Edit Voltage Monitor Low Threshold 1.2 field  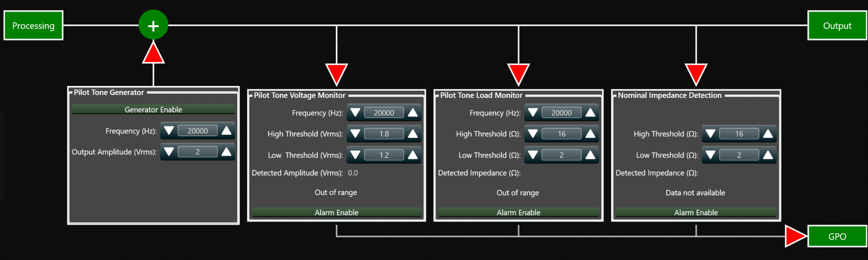tap(384, 155)
